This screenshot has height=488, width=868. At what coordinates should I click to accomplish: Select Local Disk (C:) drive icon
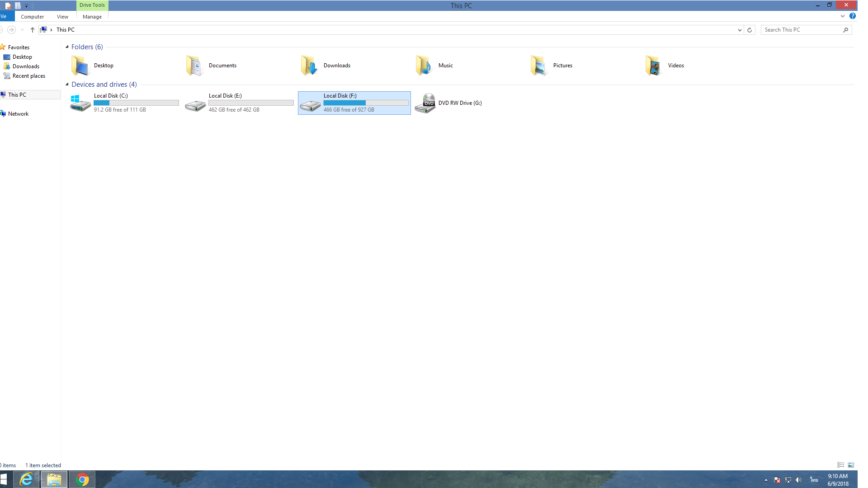click(80, 103)
